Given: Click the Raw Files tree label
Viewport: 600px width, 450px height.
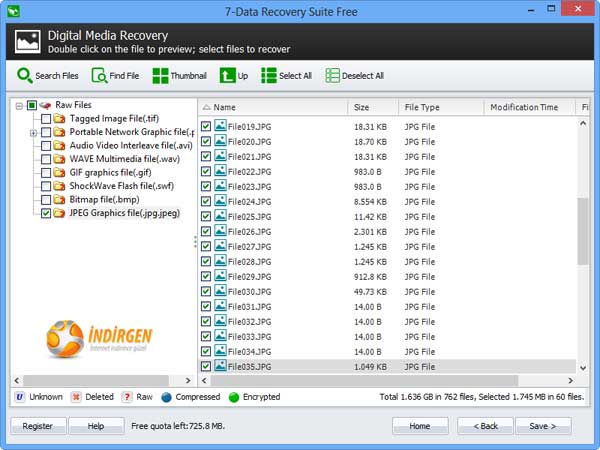Looking at the screenshot, I should tap(73, 105).
